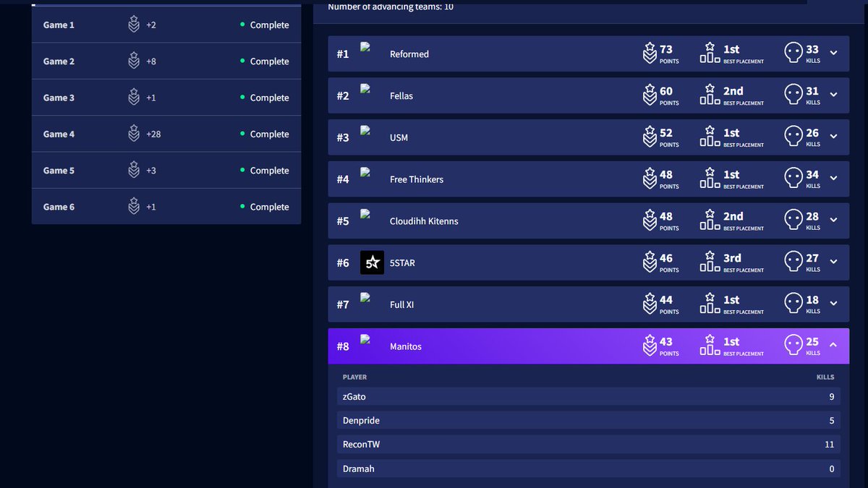Viewport: 868px width, 488px height.
Task: Click the Reformed team name
Action: [x=409, y=54]
